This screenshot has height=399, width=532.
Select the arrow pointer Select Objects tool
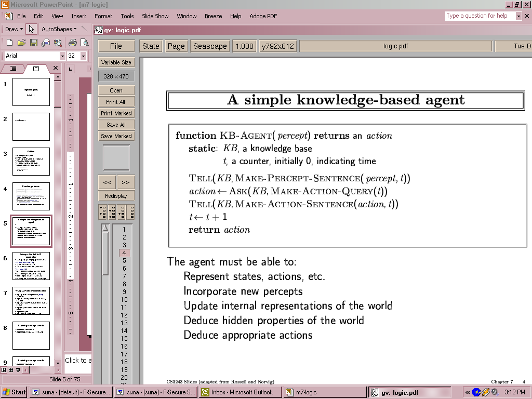(31, 29)
